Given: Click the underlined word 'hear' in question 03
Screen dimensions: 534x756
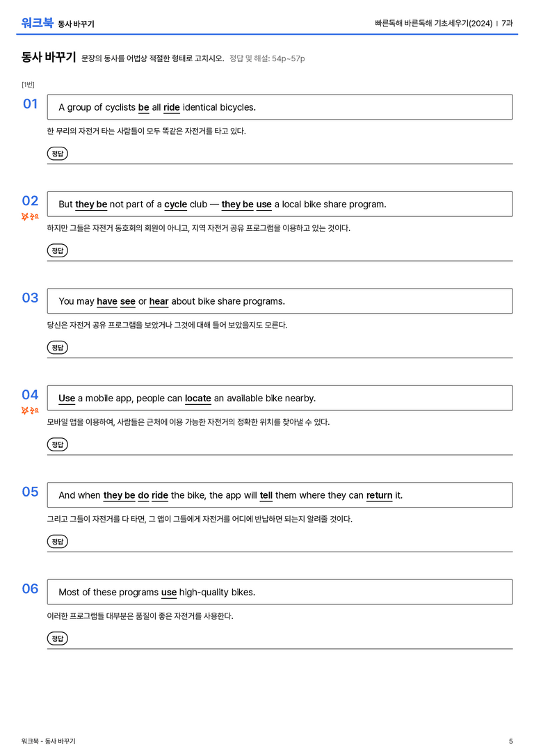Looking at the screenshot, I should click(x=159, y=301).
